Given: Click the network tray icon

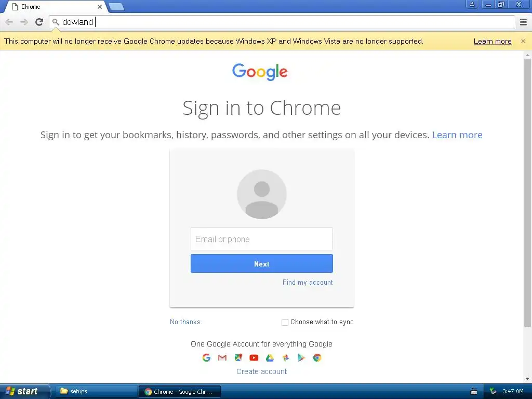Looking at the screenshot, I should [x=493, y=392].
